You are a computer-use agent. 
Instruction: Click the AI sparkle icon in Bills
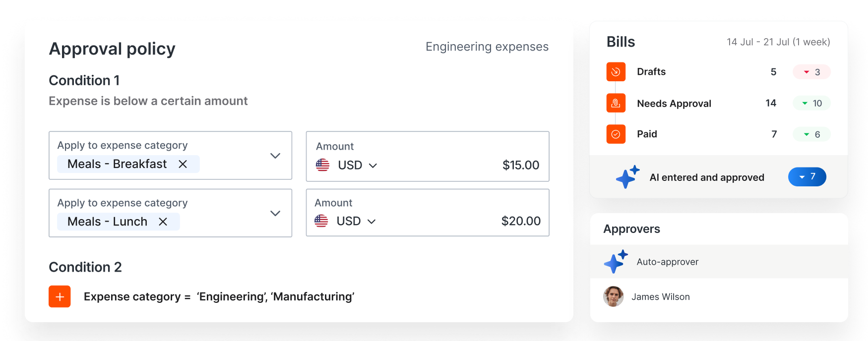(x=627, y=177)
